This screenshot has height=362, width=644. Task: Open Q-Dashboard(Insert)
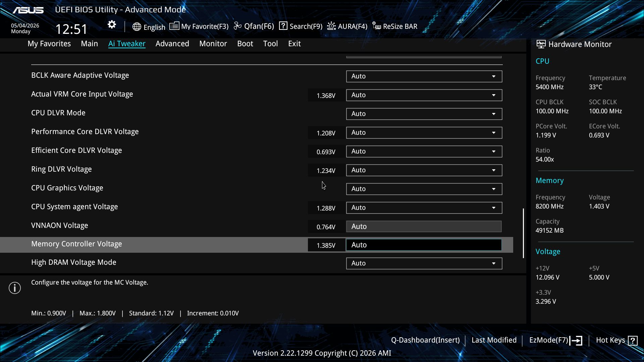tap(425, 340)
